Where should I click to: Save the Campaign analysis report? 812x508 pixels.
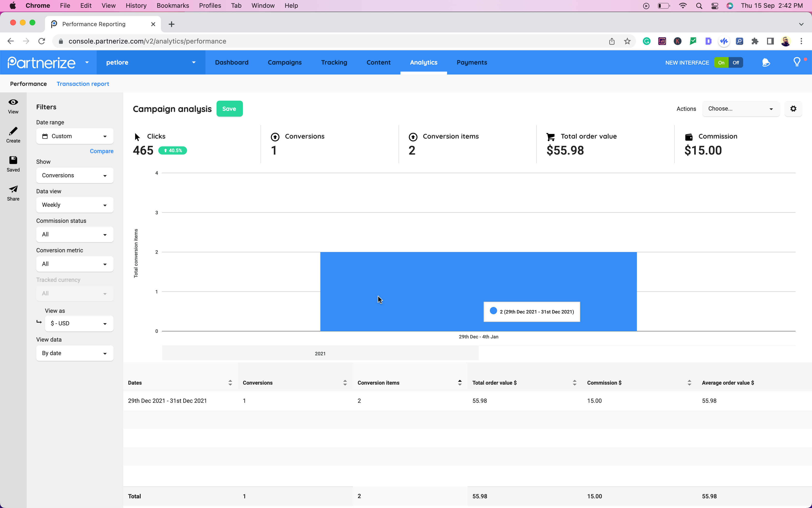[229, 109]
